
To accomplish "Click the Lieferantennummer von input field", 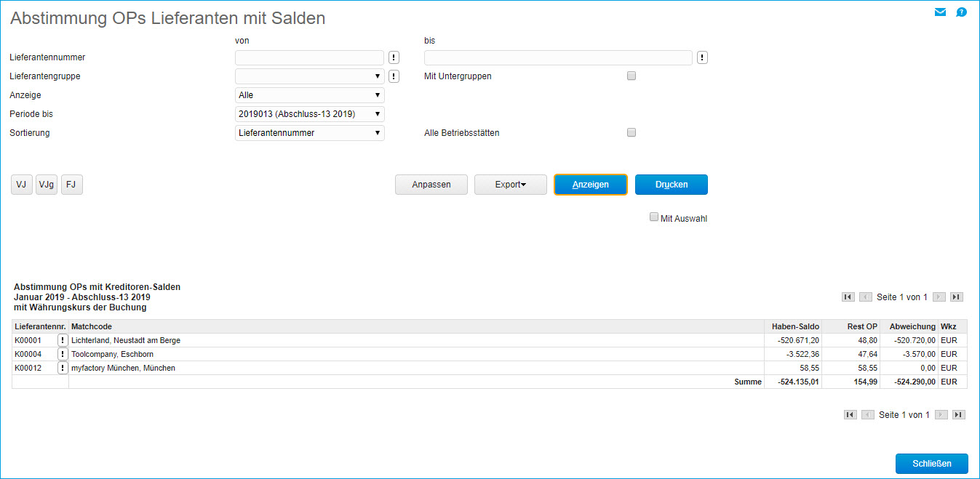I will click(x=310, y=57).
